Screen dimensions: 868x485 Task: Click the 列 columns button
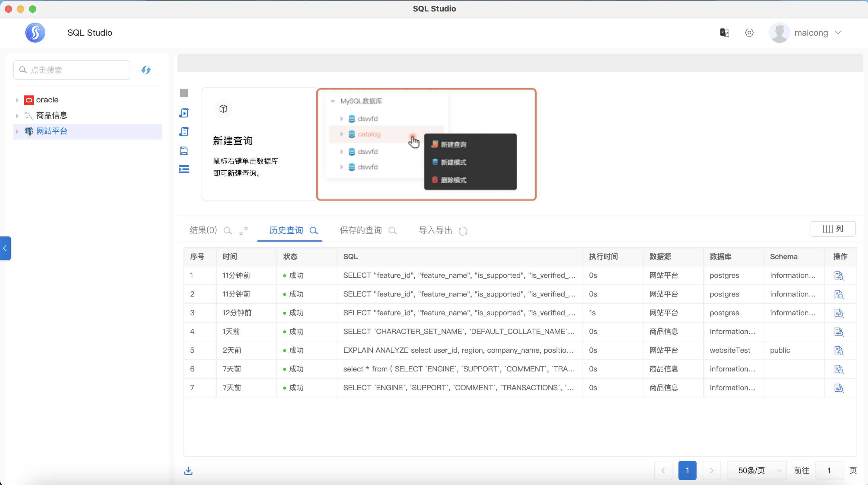point(833,229)
